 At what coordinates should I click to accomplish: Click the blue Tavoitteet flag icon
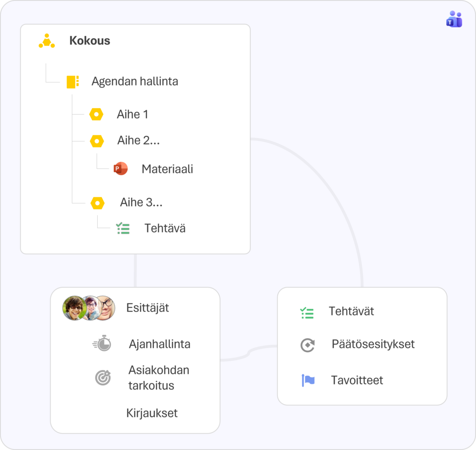pos(308,380)
